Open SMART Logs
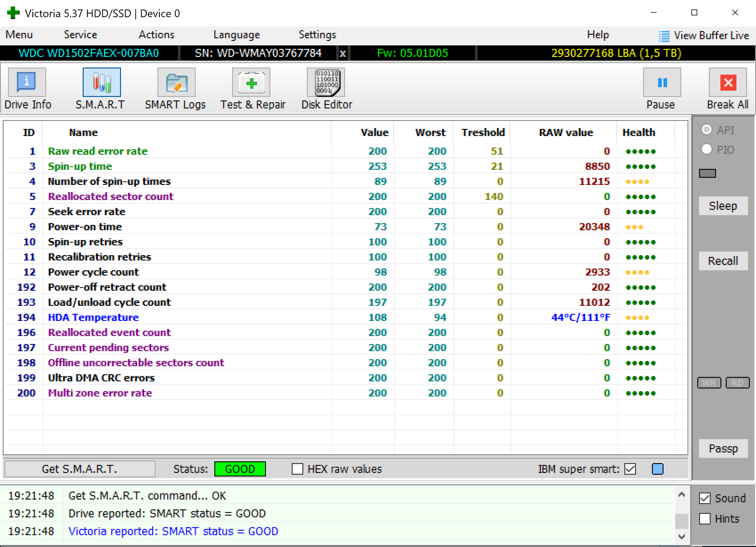Screen dimensions: 756x547 pos(176,89)
